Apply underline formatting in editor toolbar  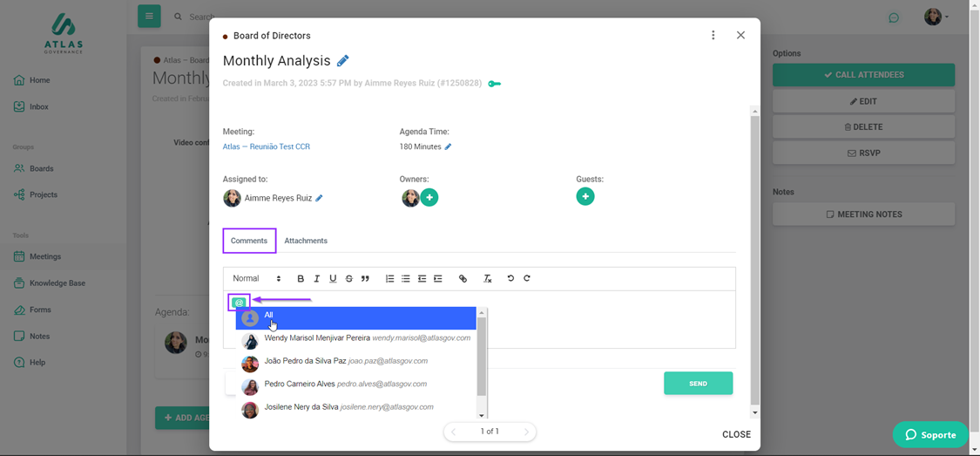point(333,279)
